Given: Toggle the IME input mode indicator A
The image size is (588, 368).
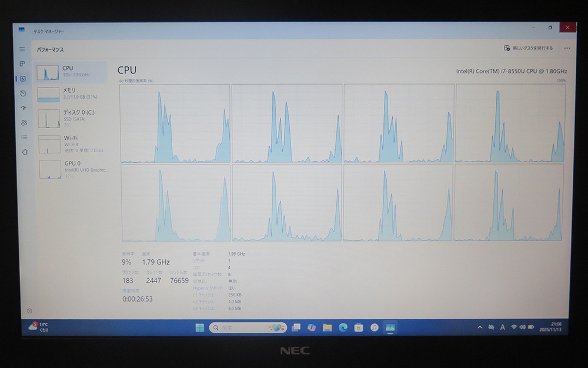Looking at the screenshot, I should pos(502,327).
